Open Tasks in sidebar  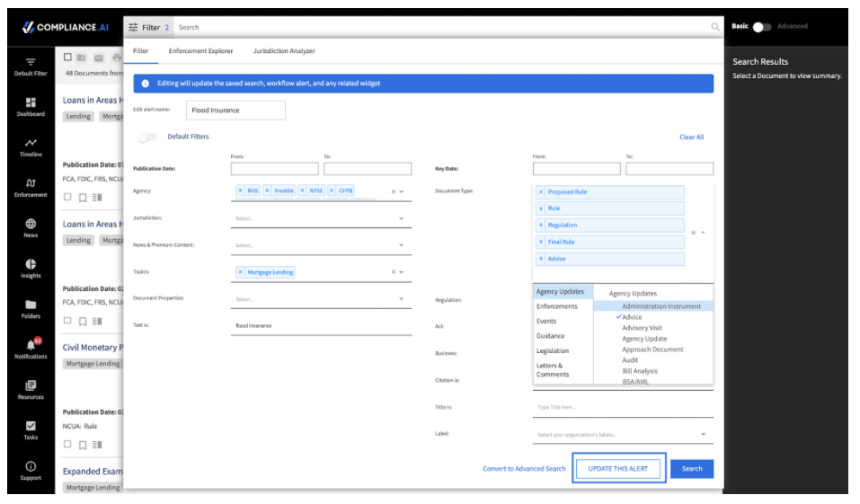coord(31,430)
